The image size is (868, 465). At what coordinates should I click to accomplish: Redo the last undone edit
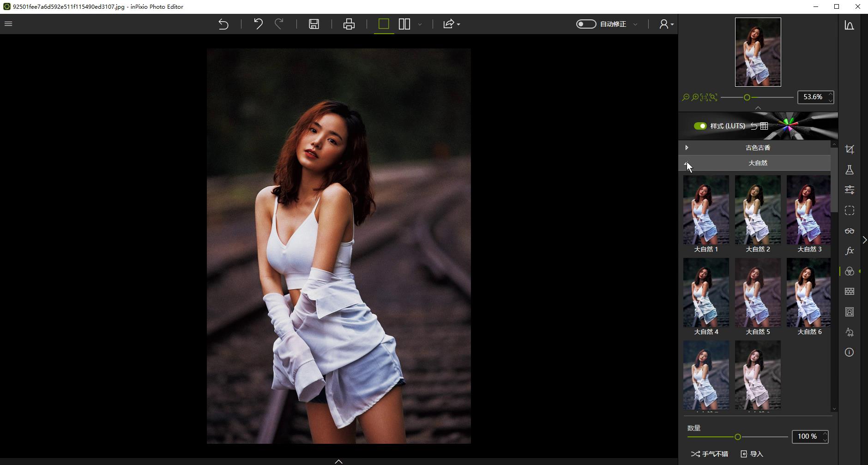click(x=279, y=24)
